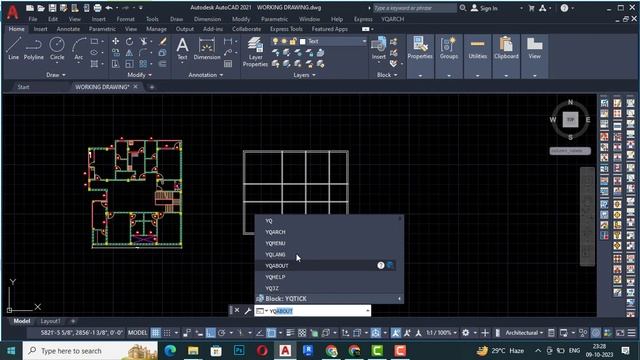Open Layer Properties manager
This screenshot has height=360, width=640.
pos(255,52)
